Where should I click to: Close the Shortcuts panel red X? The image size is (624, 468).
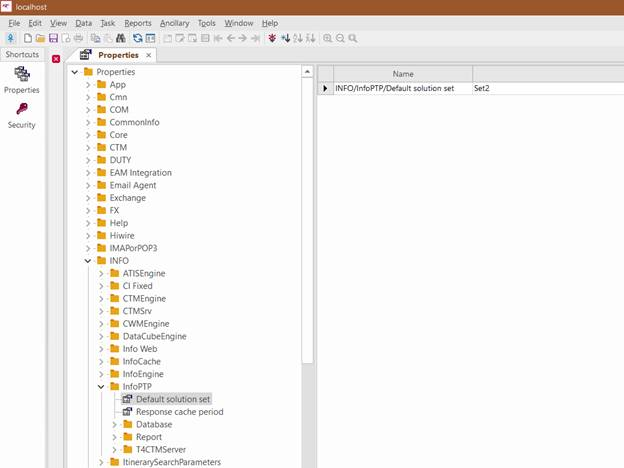[x=56, y=59]
